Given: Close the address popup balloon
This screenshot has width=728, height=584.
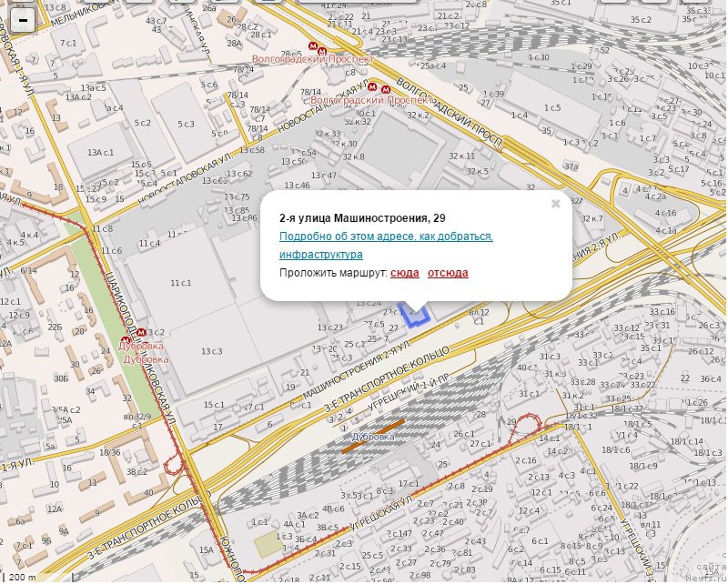Looking at the screenshot, I should pos(555,204).
